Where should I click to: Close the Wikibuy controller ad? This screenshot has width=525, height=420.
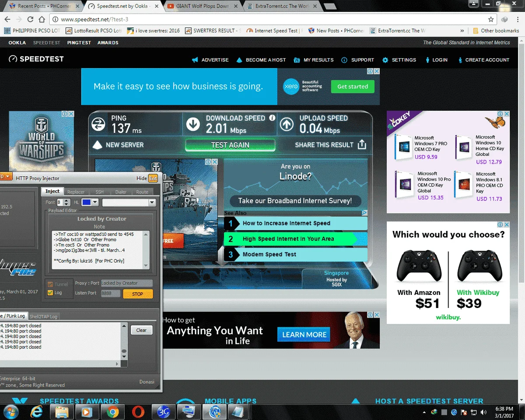[507, 224]
